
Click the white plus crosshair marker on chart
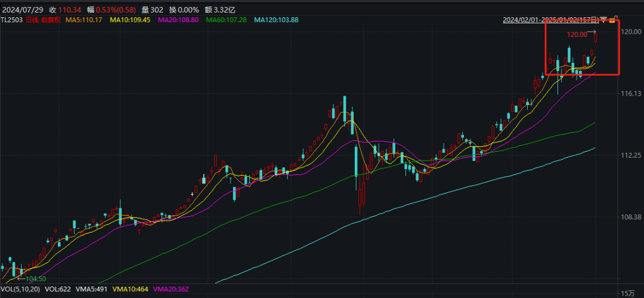(192, 194)
